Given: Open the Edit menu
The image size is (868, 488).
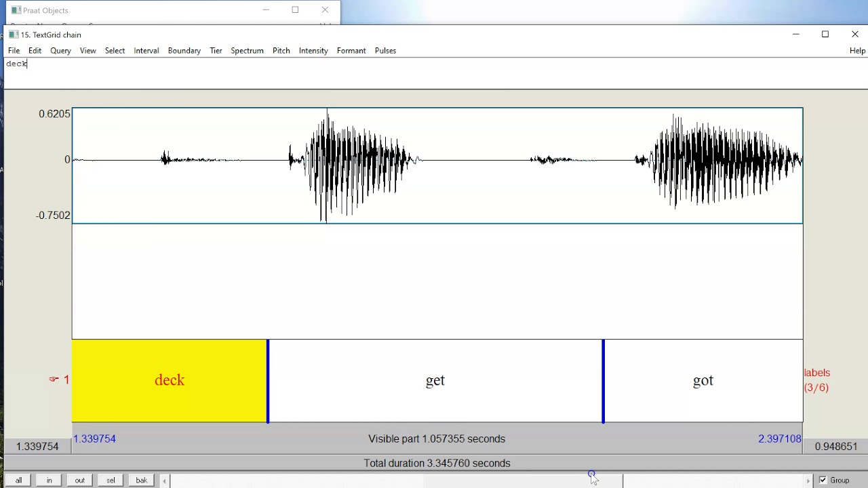Looking at the screenshot, I should point(35,51).
